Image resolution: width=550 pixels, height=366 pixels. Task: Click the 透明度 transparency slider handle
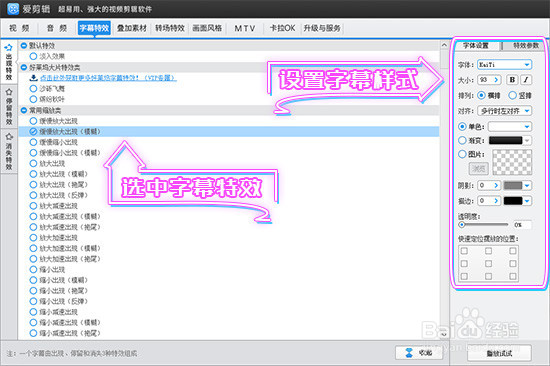pos(462,225)
